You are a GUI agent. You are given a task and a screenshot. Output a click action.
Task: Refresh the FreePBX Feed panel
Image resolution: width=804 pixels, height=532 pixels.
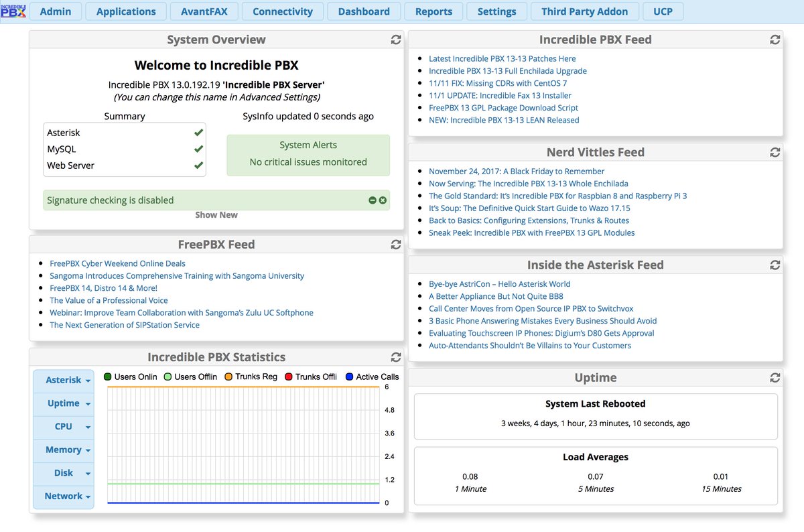pos(396,245)
